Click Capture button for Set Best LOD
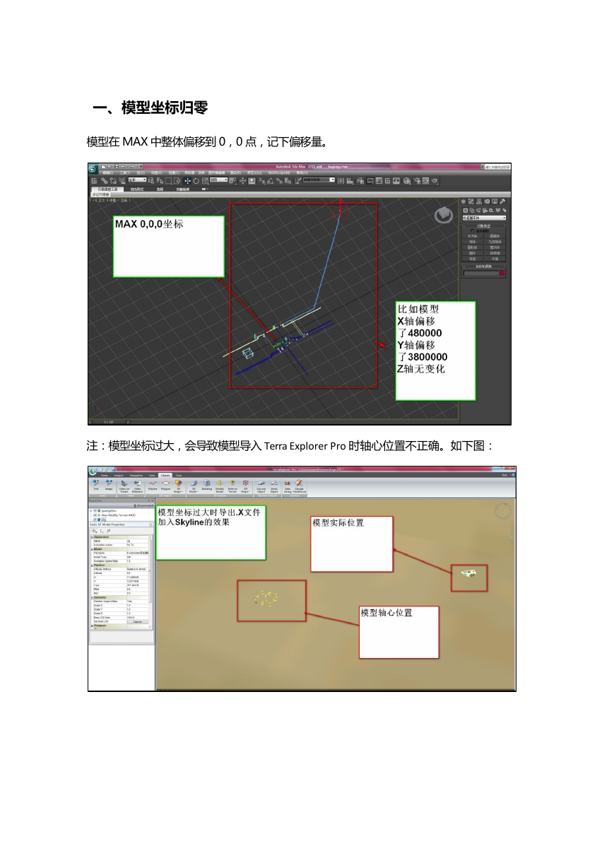This screenshot has height=868, width=614. click(x=138, y=621)
